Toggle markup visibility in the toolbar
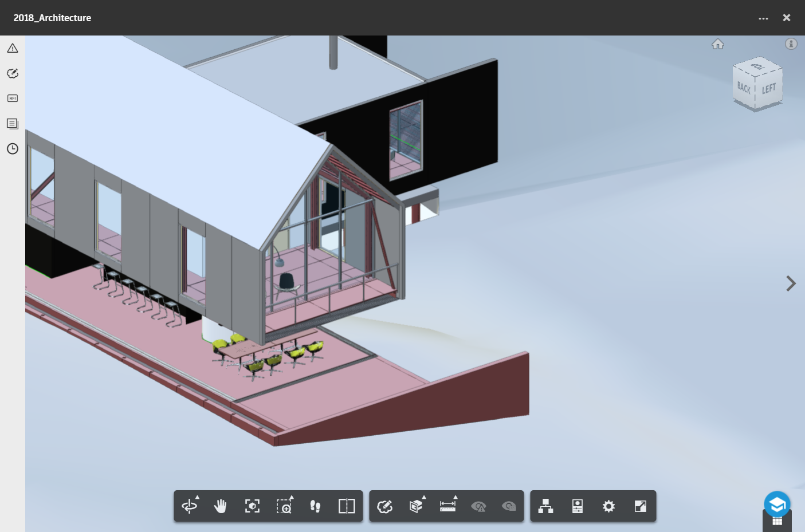Image resolution: width=805 pixels, height=532 pixels. click(509, 506)
